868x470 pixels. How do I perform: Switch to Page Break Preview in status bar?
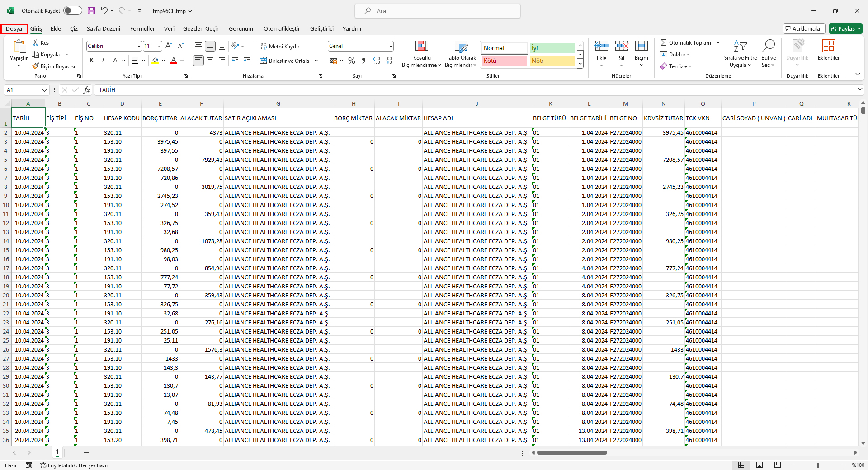click(778, 465)
